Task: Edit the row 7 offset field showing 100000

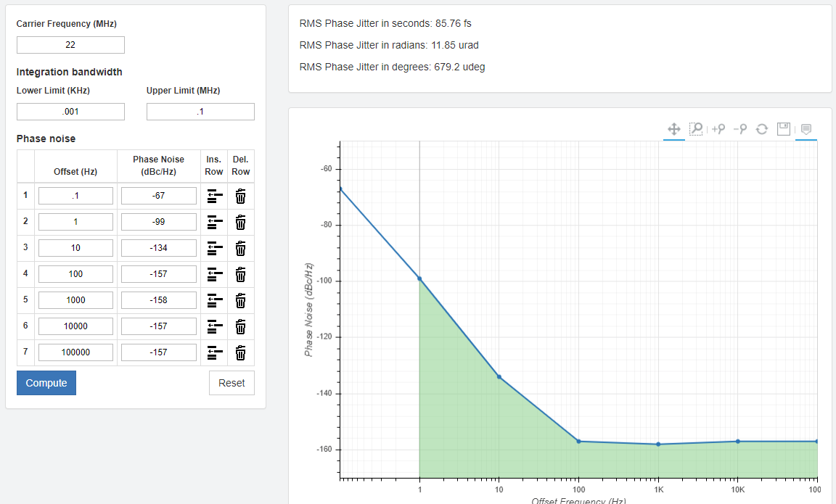Action: tap(75, 352)
